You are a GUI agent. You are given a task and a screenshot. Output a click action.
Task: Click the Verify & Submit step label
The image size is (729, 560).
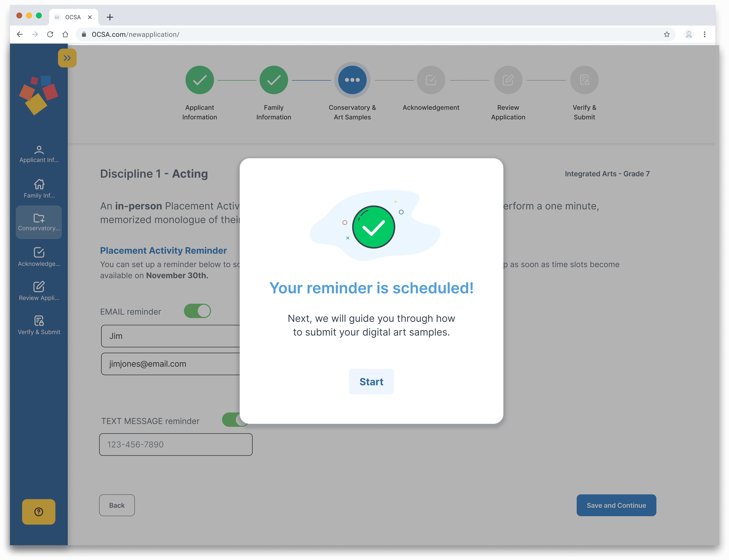(584, 112)
